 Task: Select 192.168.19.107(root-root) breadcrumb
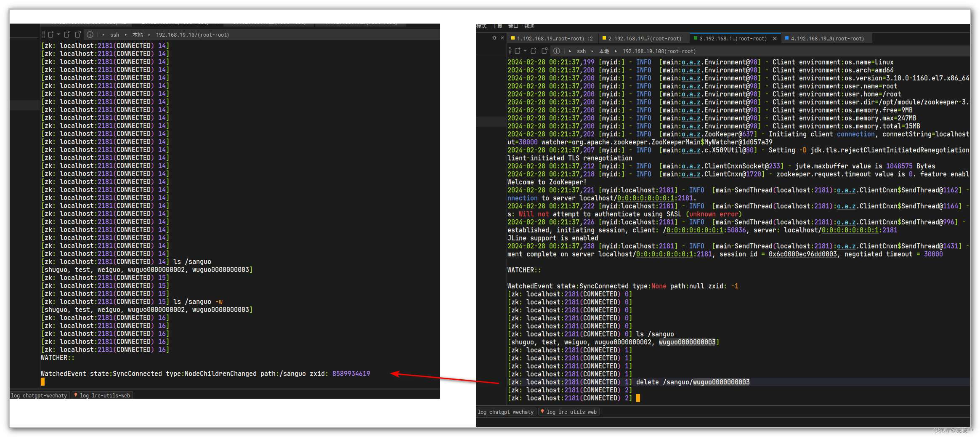[192, 35]
